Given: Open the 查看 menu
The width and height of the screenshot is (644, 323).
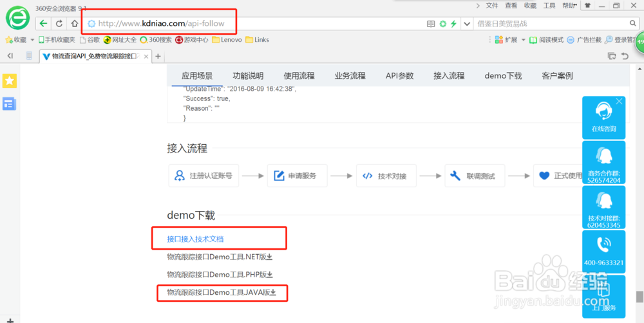Looking at the screenshot, I should [511, 5].
